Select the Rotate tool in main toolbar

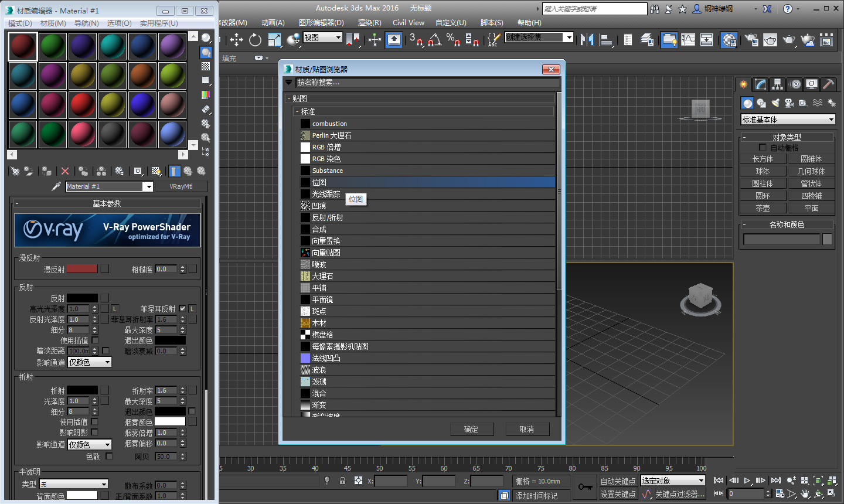pos(255,39)
